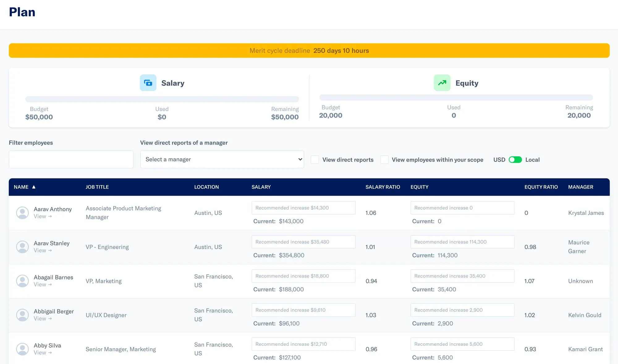This screenshot has height=364, width=618.
Task: Sort by the Equity Ratio column header
Action: click(541, 187)
